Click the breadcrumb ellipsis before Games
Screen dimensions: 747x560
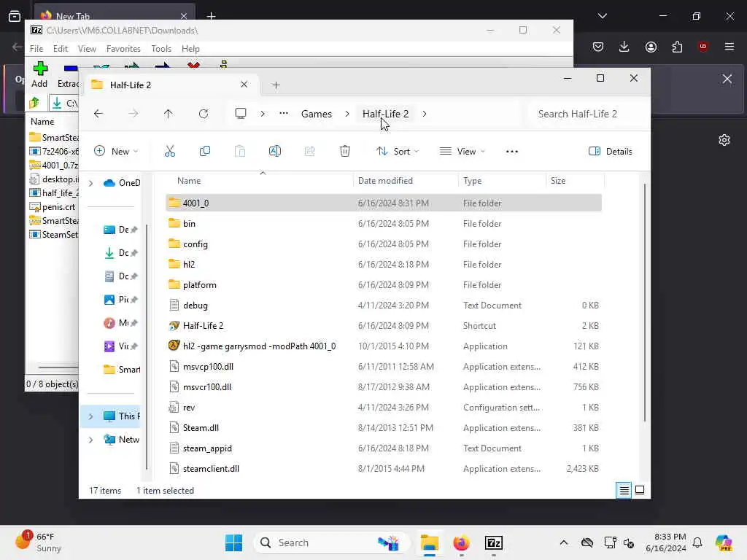point(284,114)
